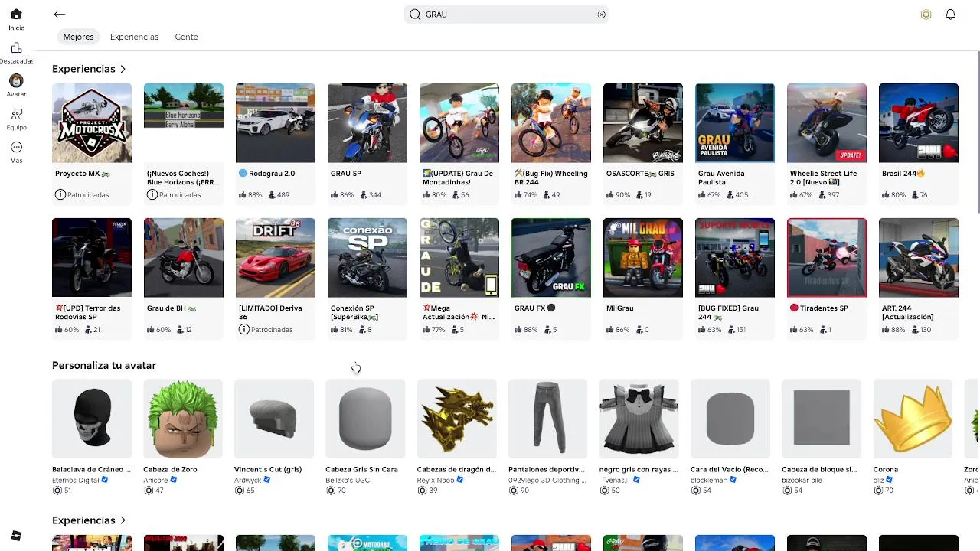The width and height of the screenshot is (980, 551).
Task: Expand the lower Experiencias section heading
Action: 89,520
